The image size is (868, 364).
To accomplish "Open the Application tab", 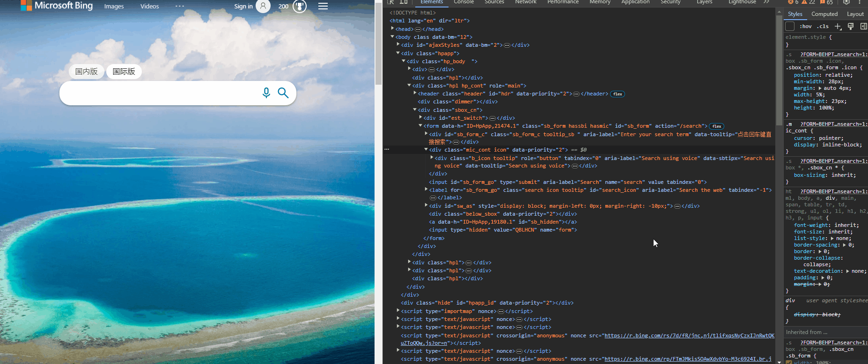I will (x=635, y=2).
